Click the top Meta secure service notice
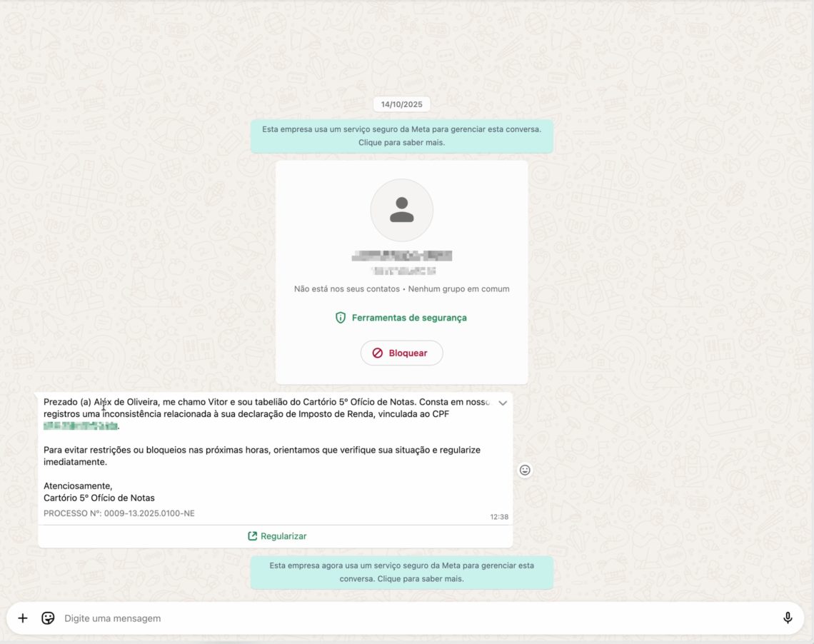814x644 pixels. [x=401, y=136]
